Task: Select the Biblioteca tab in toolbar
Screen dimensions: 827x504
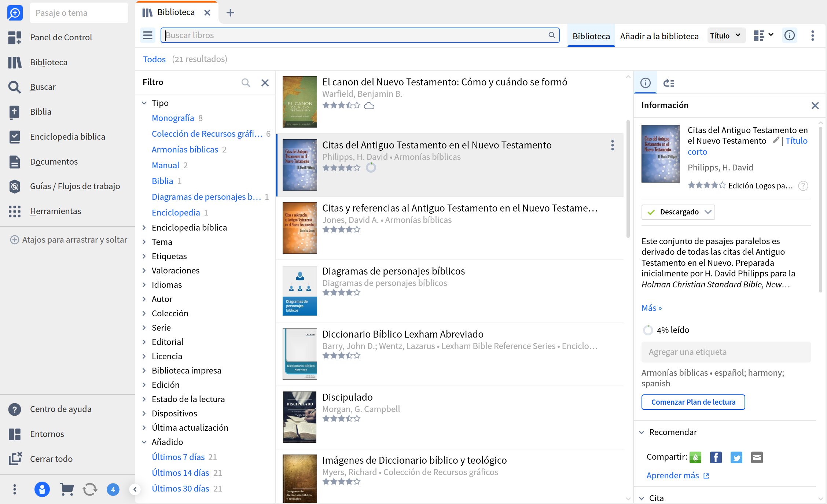Action: point(591,36)
